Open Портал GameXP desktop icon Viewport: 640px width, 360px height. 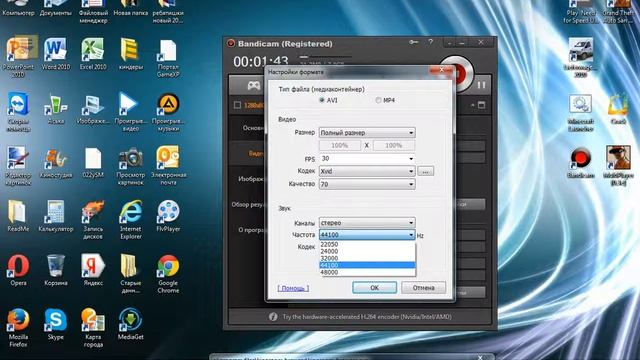point(168,58)
